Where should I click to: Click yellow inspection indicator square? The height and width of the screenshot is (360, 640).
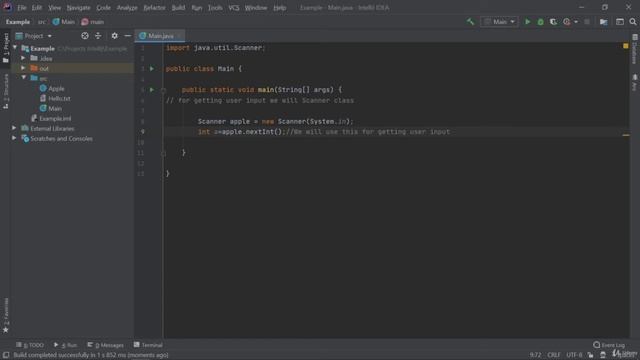626,46
